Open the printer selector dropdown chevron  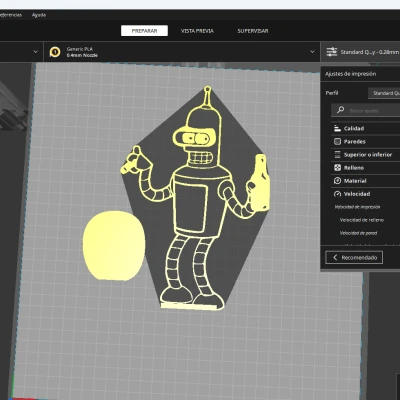coord(35,52)
